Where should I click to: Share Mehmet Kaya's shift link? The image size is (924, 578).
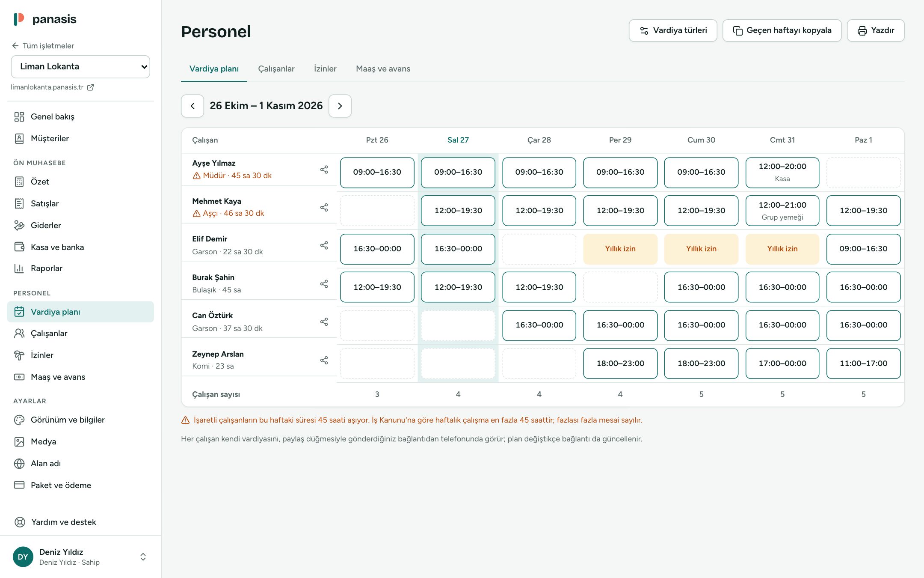pyautogui.click(x=324, y=208)
